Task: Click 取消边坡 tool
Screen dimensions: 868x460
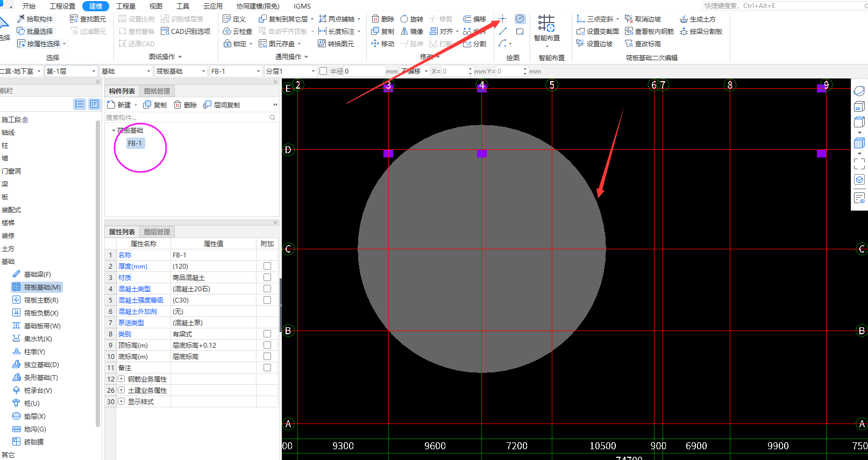Action: tap(643, 19)
